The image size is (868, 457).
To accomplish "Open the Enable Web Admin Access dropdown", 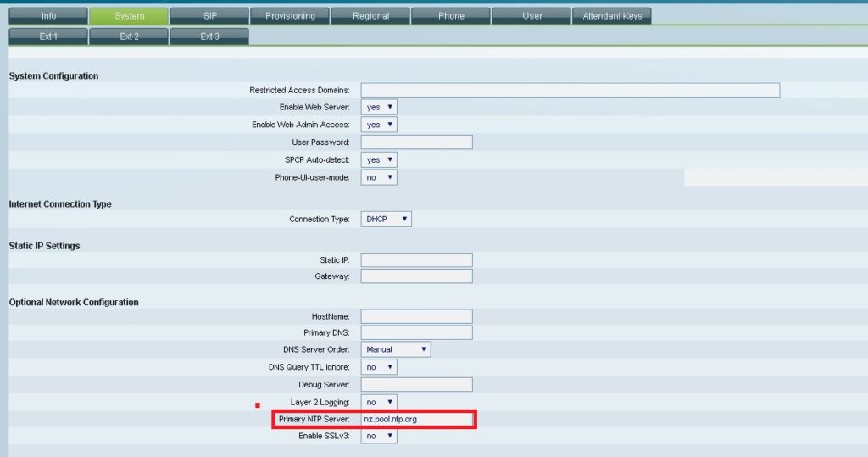I will point(379,125).
